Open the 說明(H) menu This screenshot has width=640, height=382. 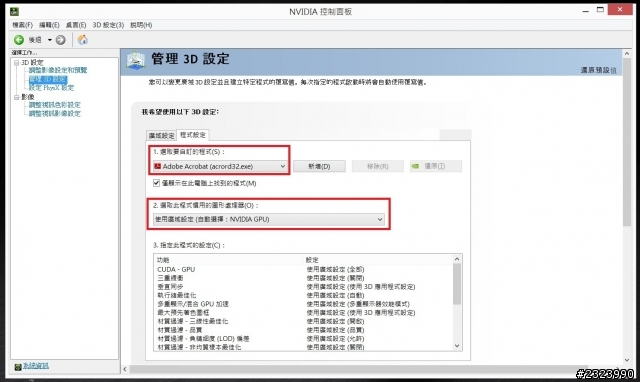pos(141,25)
